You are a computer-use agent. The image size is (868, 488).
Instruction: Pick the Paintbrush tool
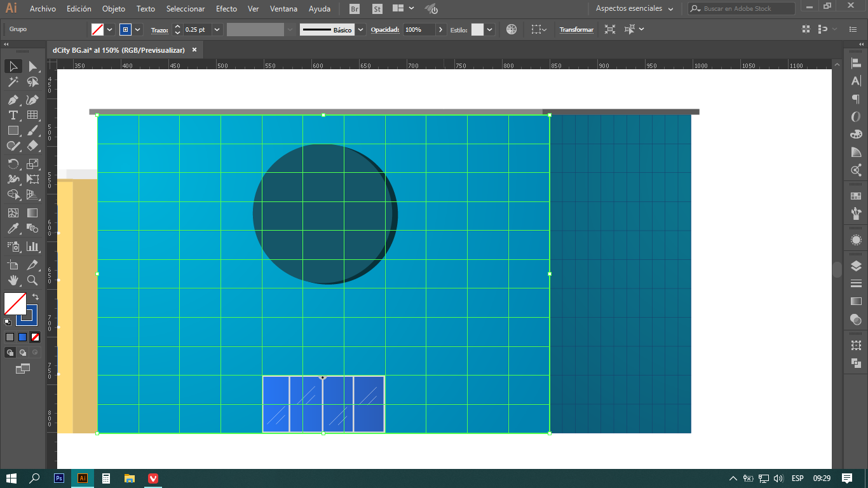(x=32, y=130)
